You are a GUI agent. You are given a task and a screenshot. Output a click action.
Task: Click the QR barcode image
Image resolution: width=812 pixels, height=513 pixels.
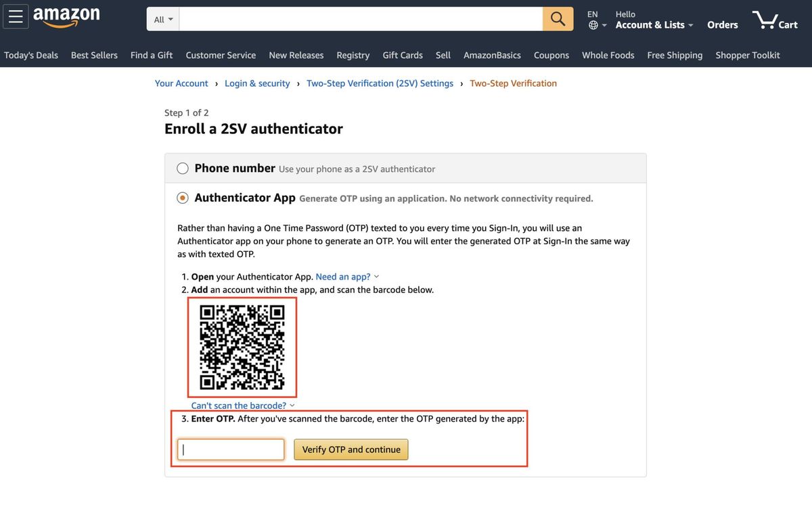point(242,347)
